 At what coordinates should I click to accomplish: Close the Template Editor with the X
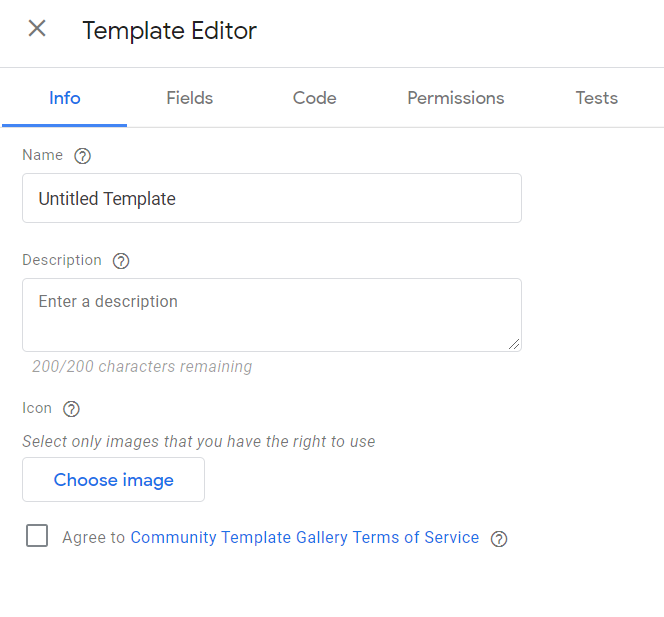37,29
